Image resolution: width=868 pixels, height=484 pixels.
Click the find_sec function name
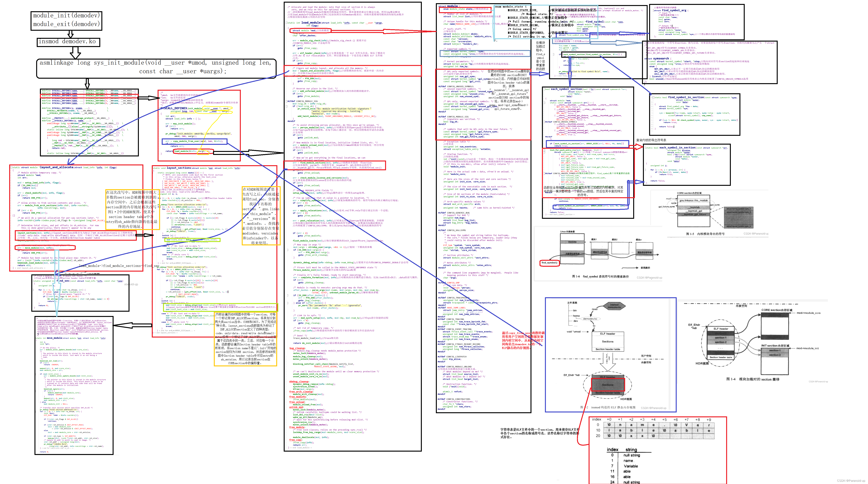(x=63, y=281)
